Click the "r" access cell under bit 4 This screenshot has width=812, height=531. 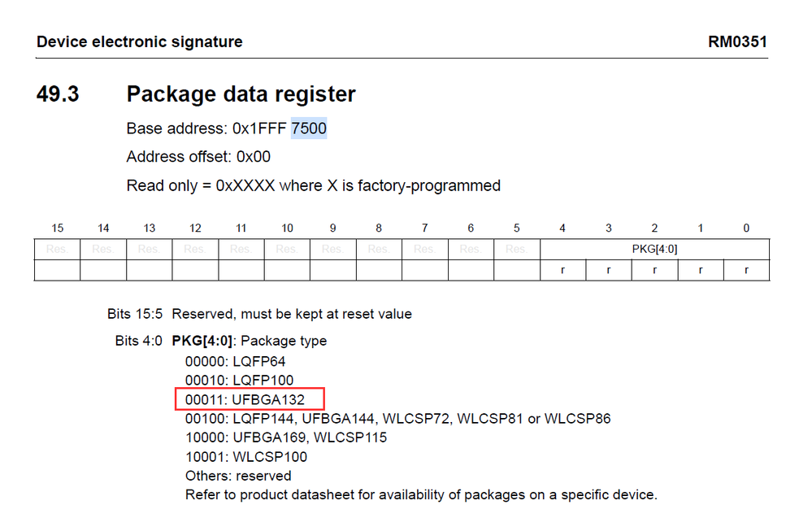point(562,270)
